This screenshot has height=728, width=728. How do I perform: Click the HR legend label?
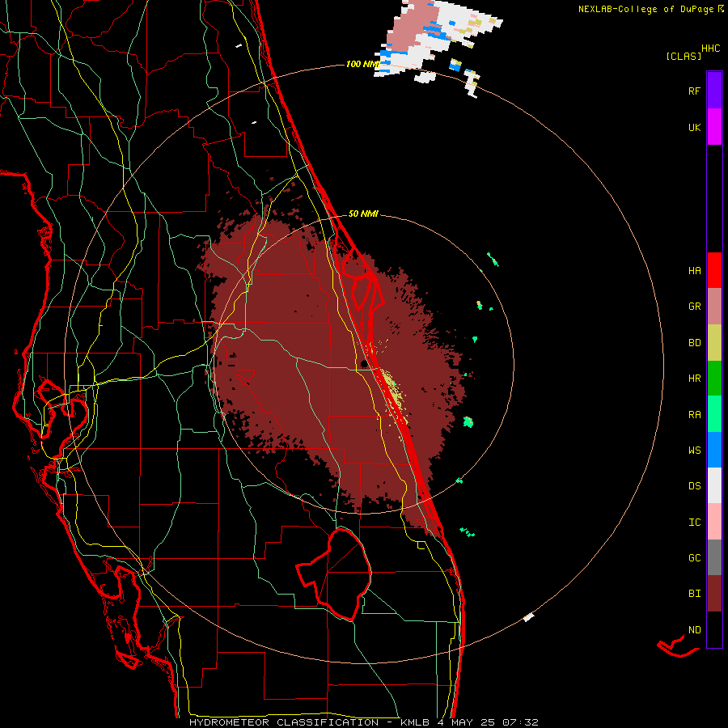pyautogui.click(x=695, y=379)
